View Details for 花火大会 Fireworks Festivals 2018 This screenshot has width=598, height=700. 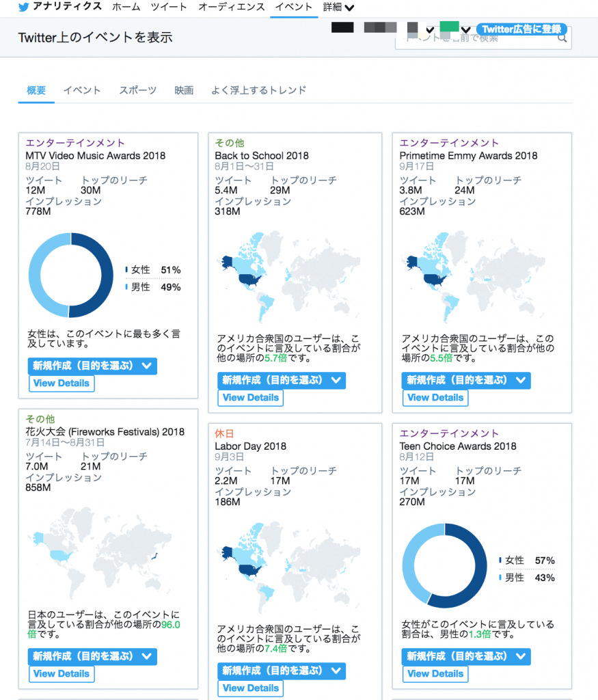(62, 674)
